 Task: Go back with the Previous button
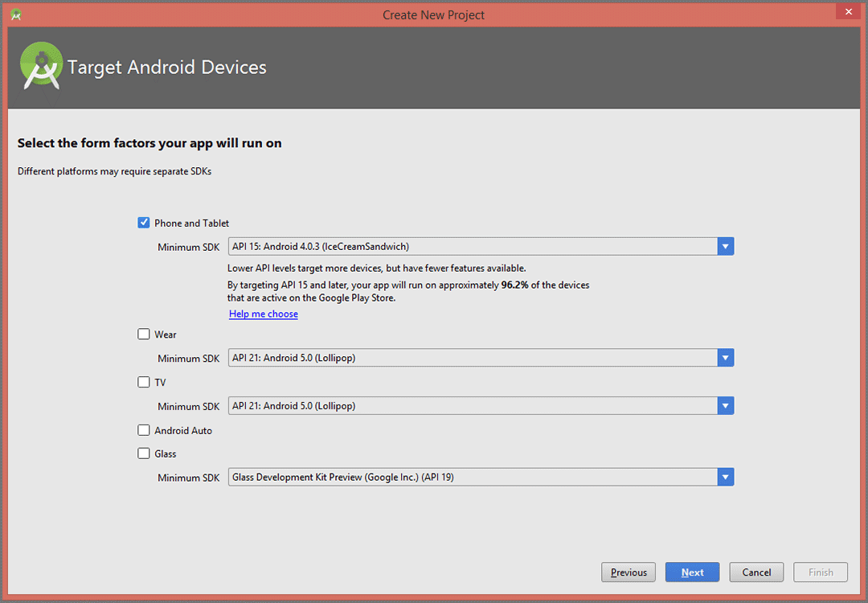[x=628, y=572]
